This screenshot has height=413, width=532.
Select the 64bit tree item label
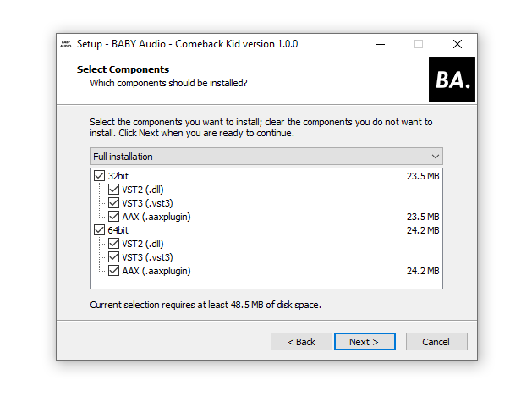[118, 230]
